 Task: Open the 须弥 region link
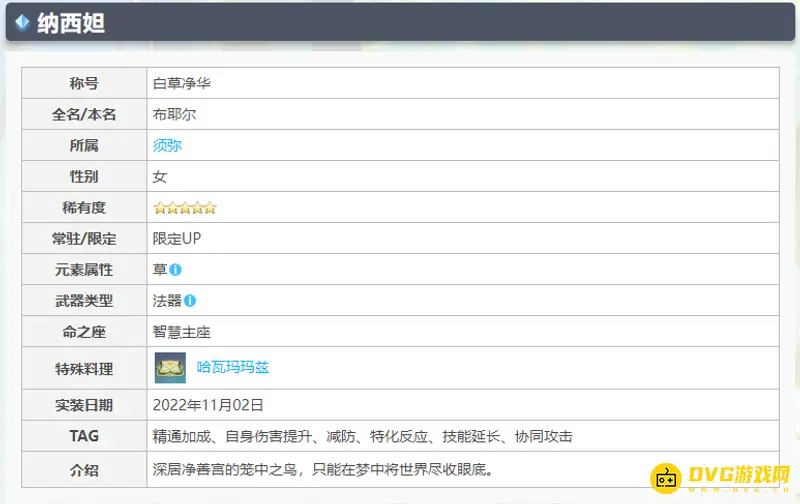point(167,146)
